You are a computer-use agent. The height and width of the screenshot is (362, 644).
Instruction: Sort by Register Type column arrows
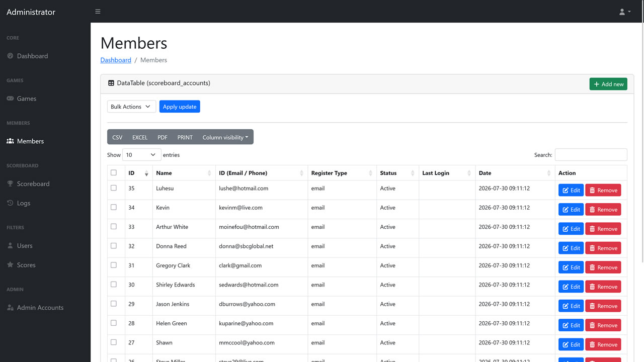click(370, 173)
